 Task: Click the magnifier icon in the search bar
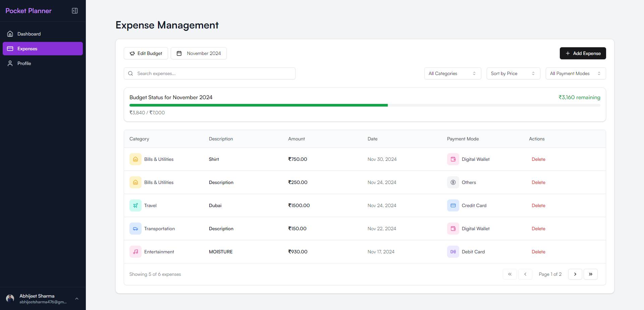tap(130, 73)
